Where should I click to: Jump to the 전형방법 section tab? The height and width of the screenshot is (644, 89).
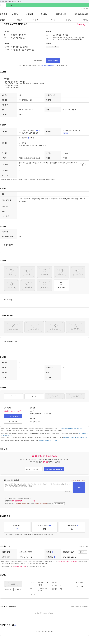(69, 20)
